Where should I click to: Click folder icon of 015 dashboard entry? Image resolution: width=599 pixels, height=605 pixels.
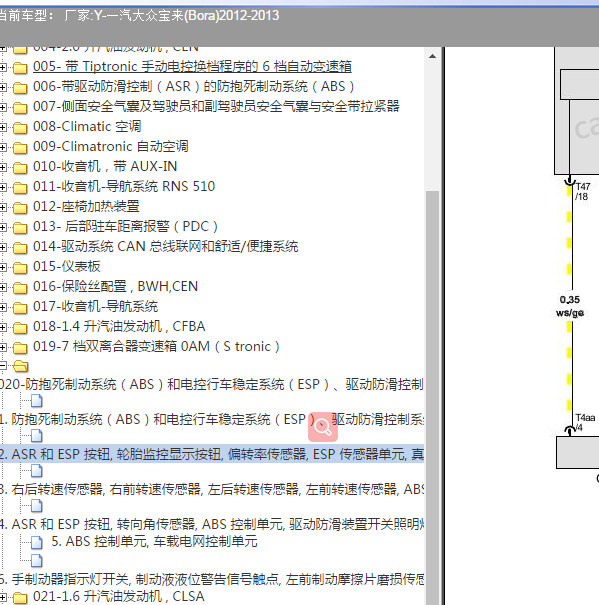(20, 268)
